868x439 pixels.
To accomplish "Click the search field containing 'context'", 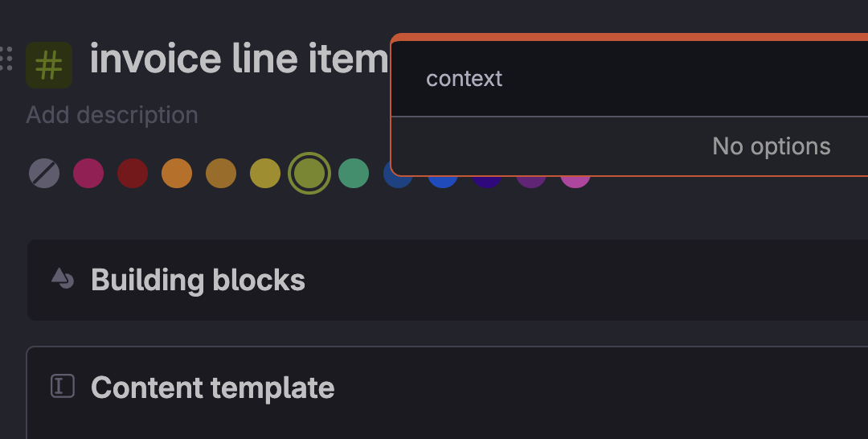I will coord(630,79).
